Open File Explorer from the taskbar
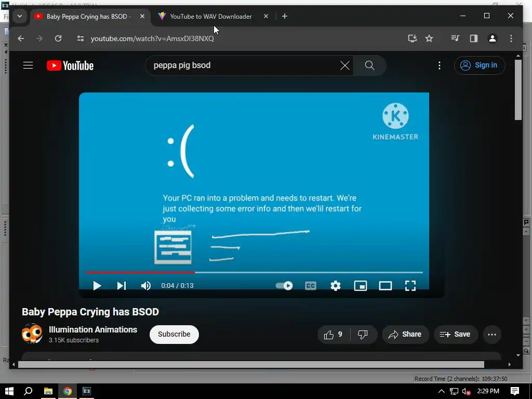 click(x=48, y=391)
